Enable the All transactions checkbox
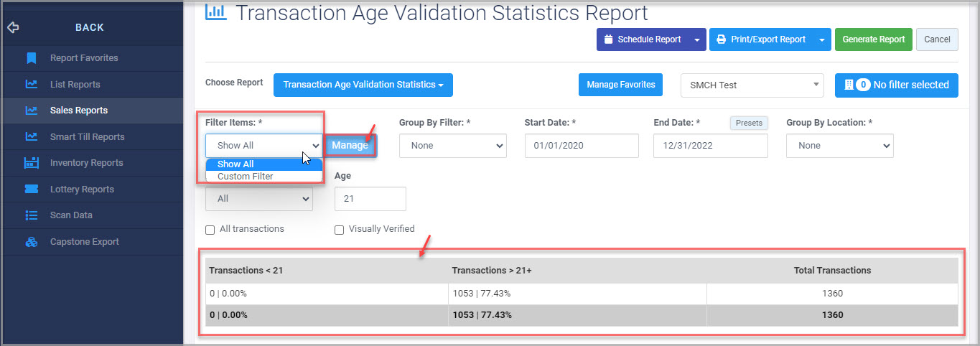 tap(210, 230)
